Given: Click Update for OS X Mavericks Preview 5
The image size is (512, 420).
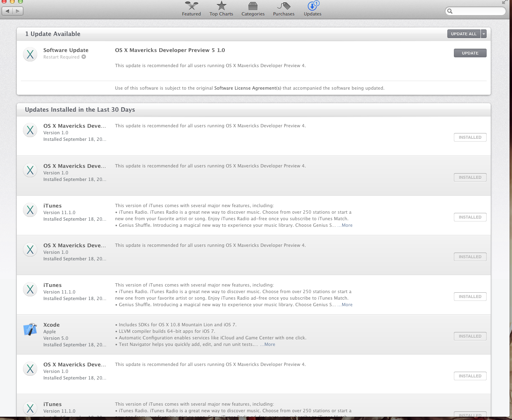Looking at the screenshot, I should [x=470, y=53].
